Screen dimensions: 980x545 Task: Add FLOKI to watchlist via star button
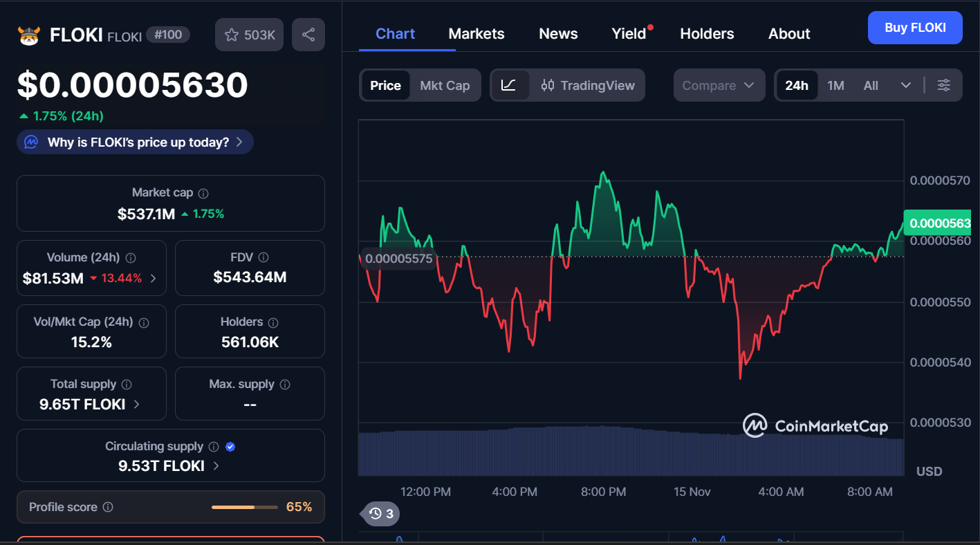pyautogui.click(x=250, y=35)
